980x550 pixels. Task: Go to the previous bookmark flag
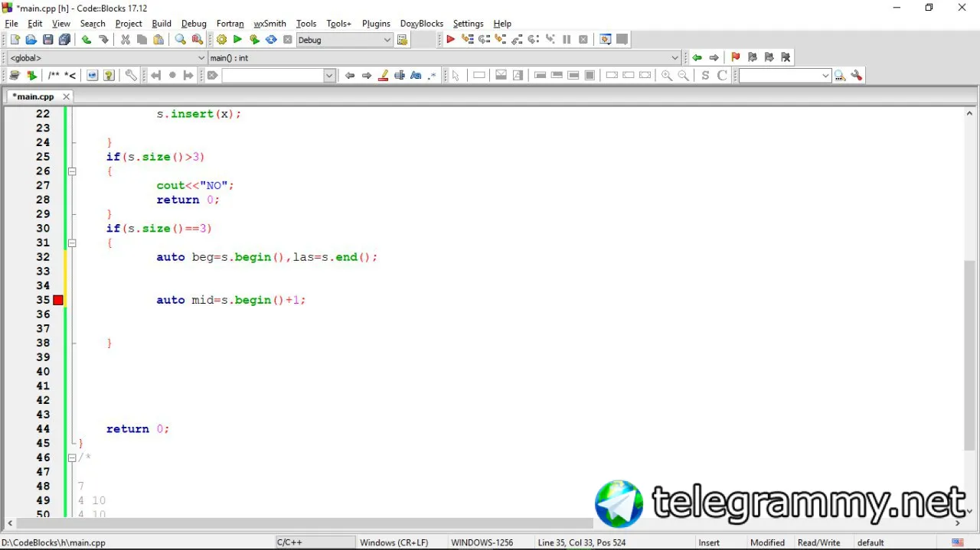pos(753,57)
